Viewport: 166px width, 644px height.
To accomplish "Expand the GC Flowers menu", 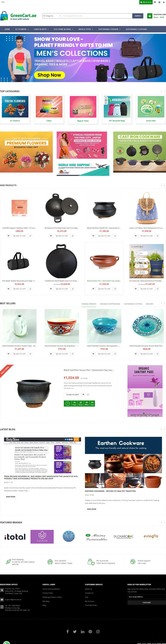I will coord(22,29).
